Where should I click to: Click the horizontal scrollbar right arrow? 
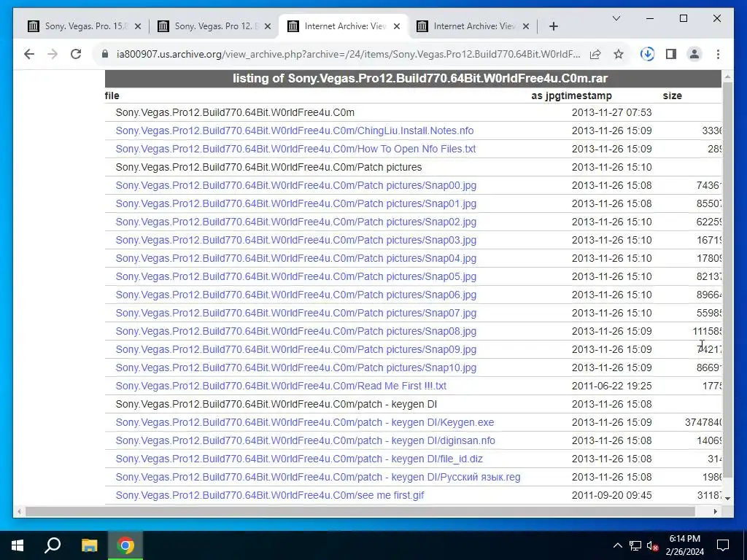pos(716,511)
